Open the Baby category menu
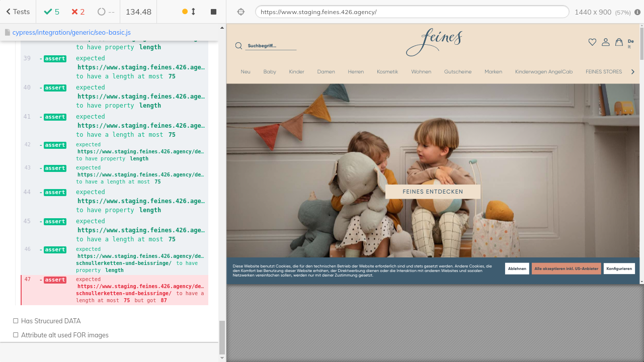 coord(270,72)
